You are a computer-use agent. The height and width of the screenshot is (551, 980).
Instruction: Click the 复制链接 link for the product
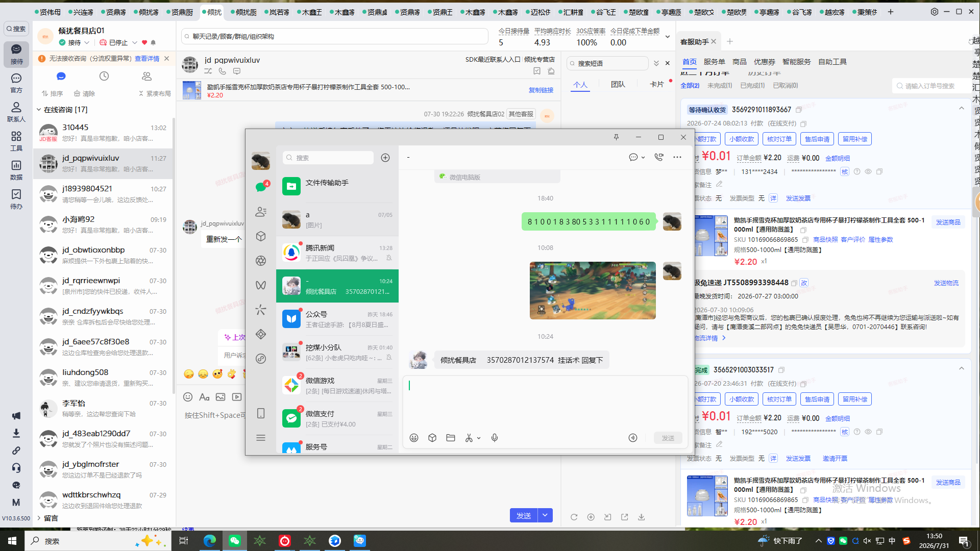541,90
